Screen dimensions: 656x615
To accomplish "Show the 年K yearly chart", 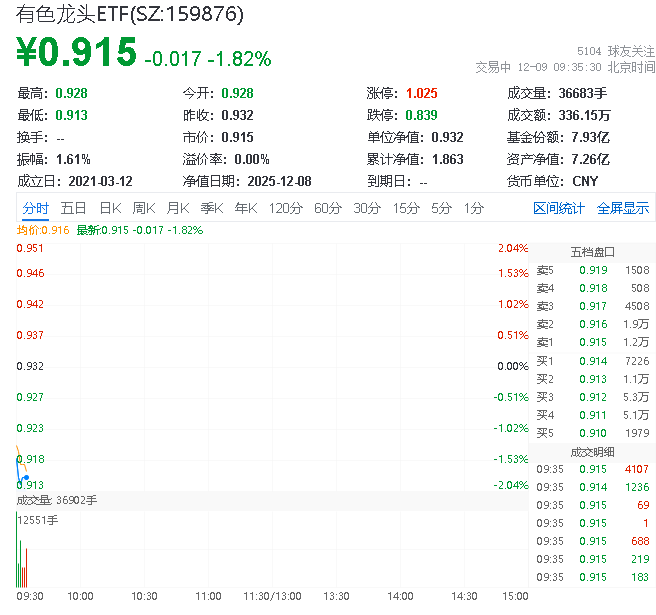I will (x=245, y=208).
